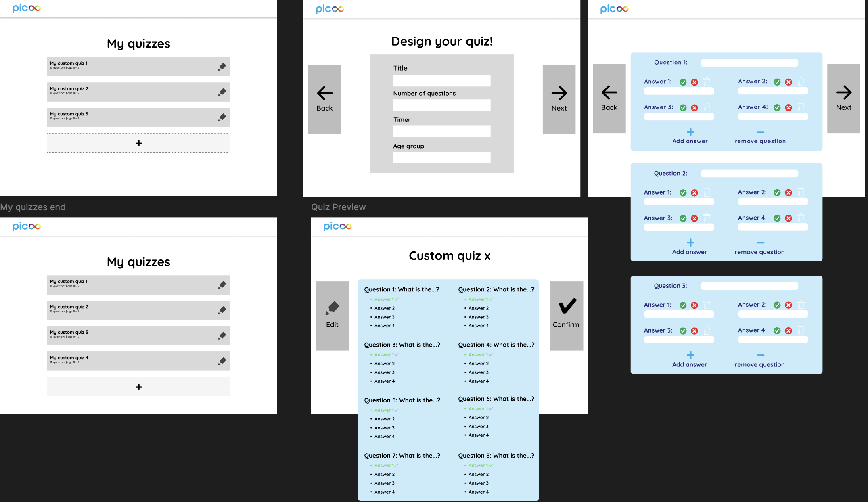Image resolution: width=868 pixels, height=502 pixels.
Task: Click the Question 3 text input field
Action: pos(749,286)
